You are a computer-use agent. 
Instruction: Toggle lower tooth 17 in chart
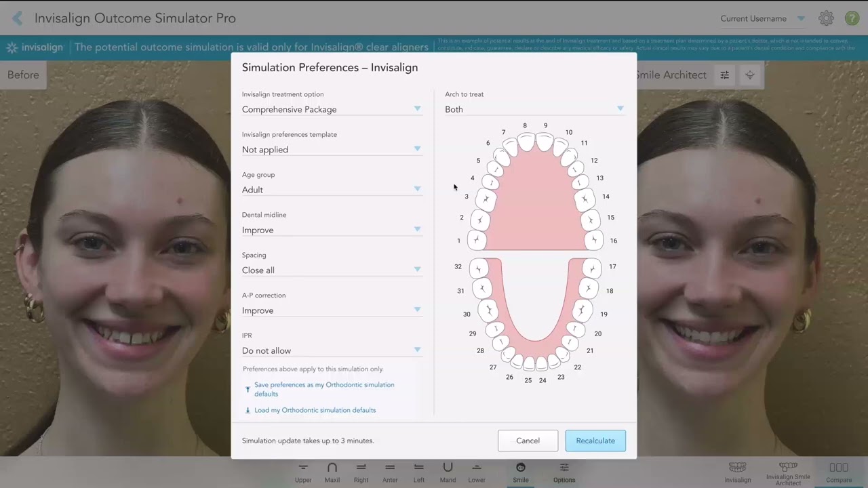[592, 268]
